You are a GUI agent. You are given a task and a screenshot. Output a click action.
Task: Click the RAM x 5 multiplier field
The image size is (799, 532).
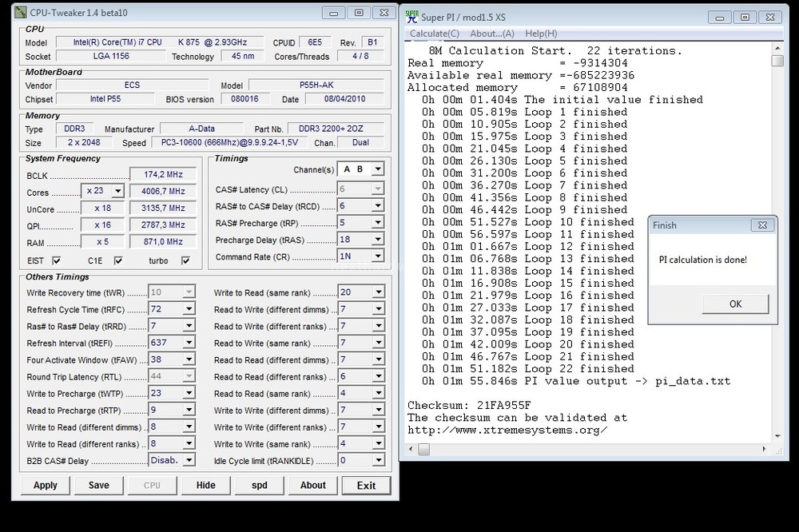(x=102, y=241)
